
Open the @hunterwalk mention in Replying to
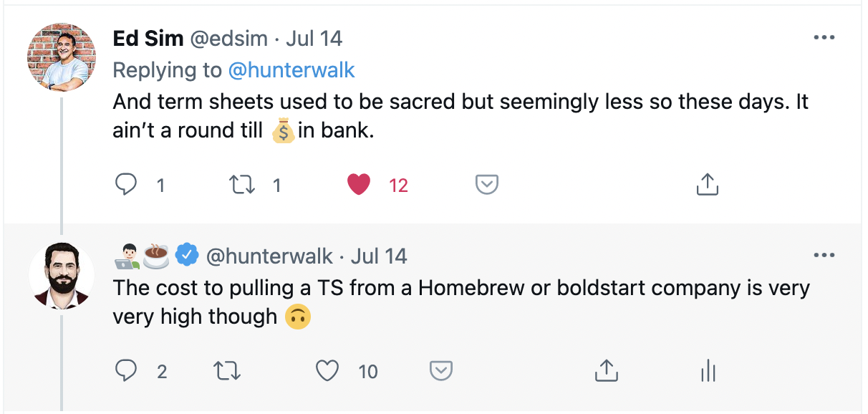point(291,70)
